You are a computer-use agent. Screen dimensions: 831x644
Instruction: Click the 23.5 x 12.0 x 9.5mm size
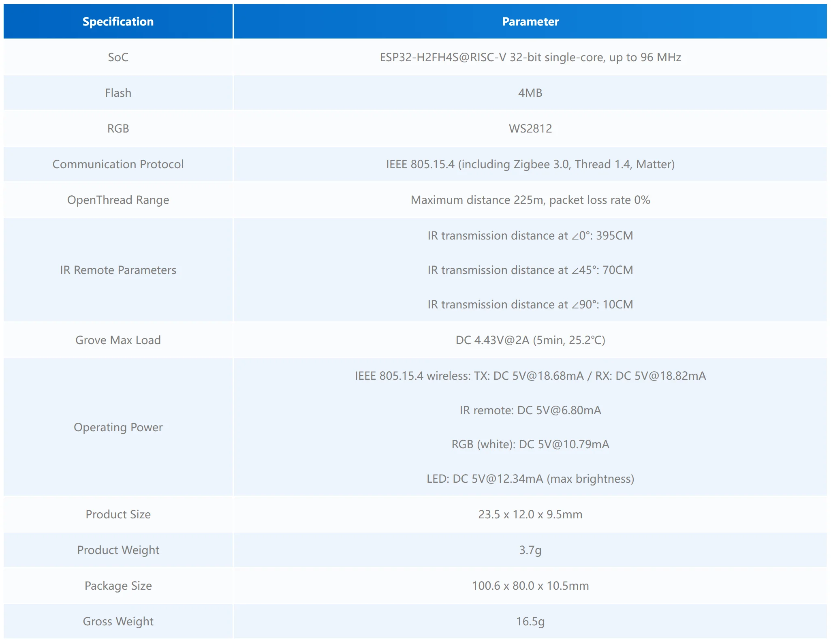point(530,514)
